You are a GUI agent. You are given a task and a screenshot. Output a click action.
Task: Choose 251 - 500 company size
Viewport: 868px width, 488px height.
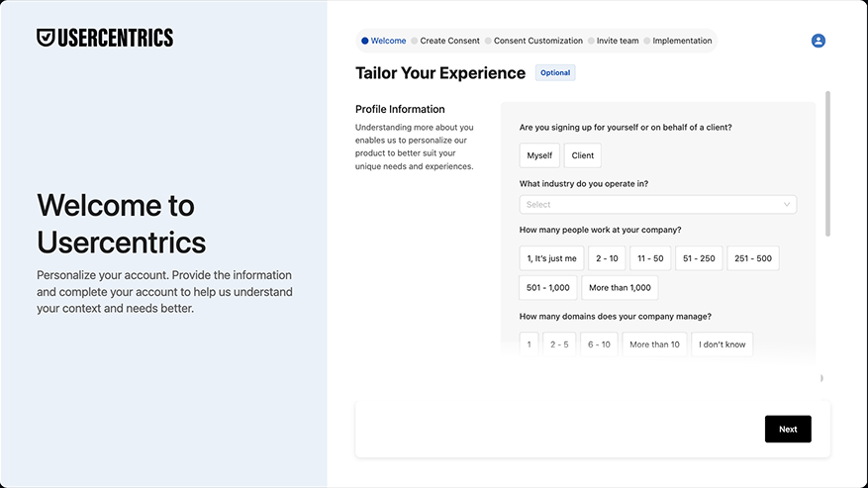pos(753,258)
